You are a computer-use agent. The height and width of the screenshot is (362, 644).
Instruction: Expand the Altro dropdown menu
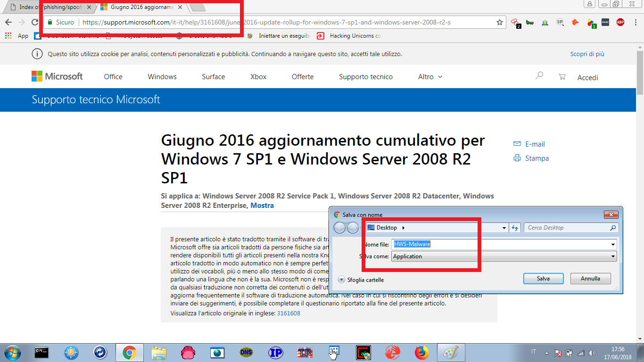tap(430, 77)
